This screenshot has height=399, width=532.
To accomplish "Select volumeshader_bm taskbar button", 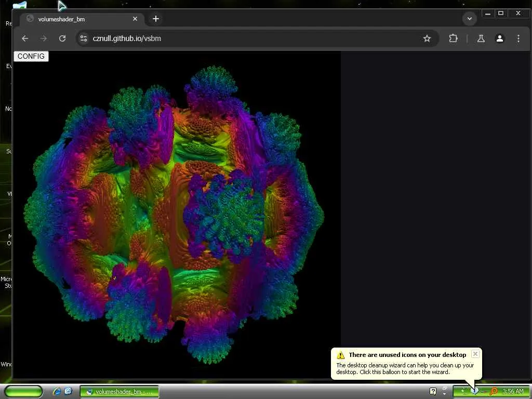I will click(x=119, y=392).
